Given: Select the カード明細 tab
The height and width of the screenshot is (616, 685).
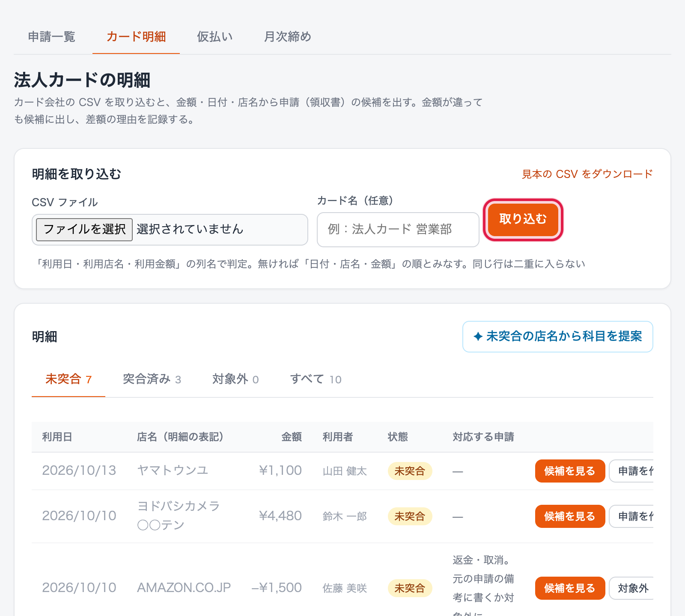Looking at the screenshot, I should (136, 37).
